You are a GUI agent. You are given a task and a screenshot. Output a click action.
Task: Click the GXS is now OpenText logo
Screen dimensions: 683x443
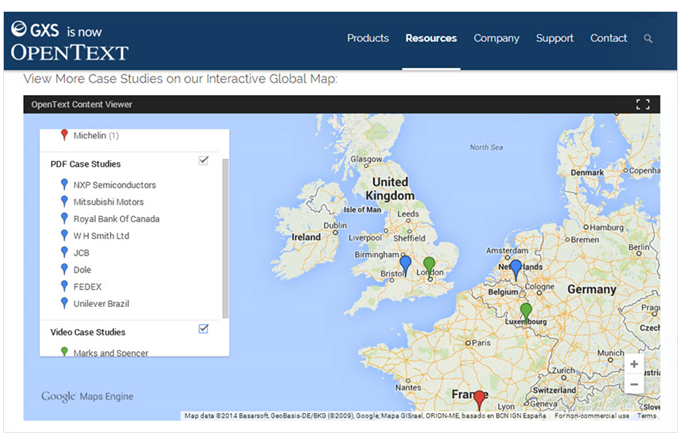click(x=70, y=40)
